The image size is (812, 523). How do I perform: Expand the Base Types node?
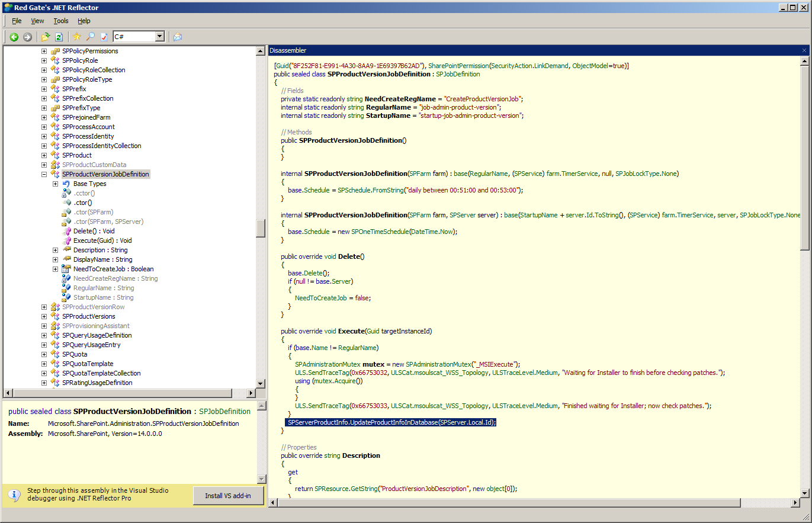pyautogui.click(x=56, y=184)
